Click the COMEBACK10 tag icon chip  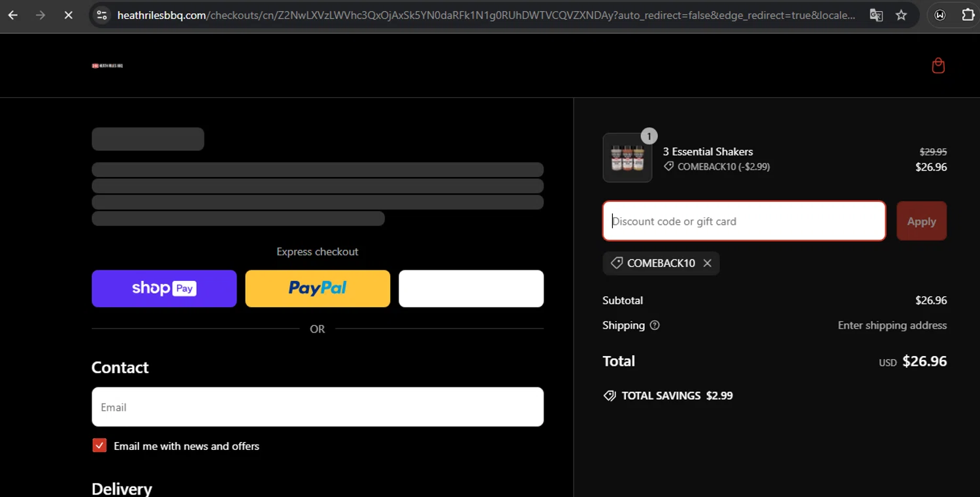point(661,263)
